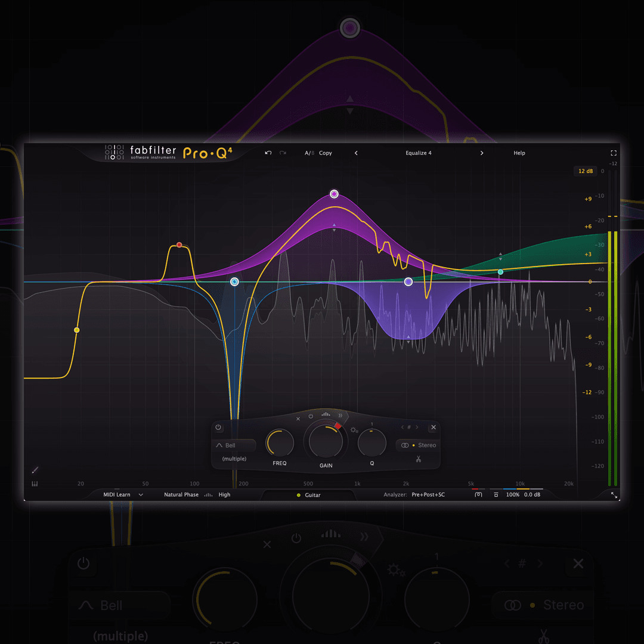Switch A/B state
This screenshot has width=644, height=644.
point(309,153)
